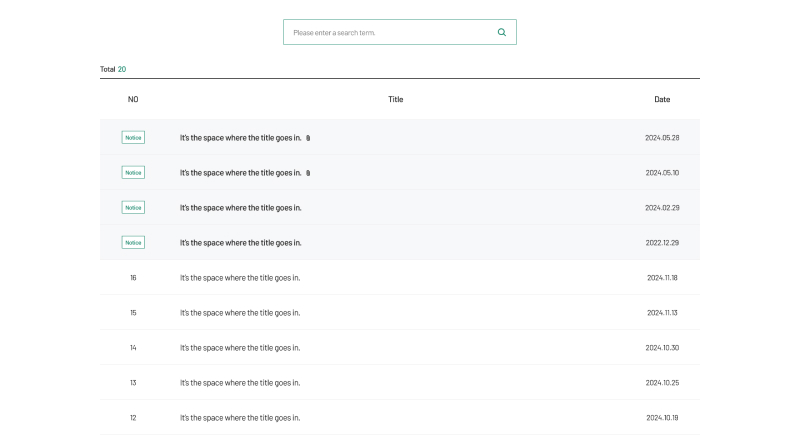Image resolution: width=800 pixels, height=448 pixels.
Task: Click the Date column header
Action: pos(662,99)
